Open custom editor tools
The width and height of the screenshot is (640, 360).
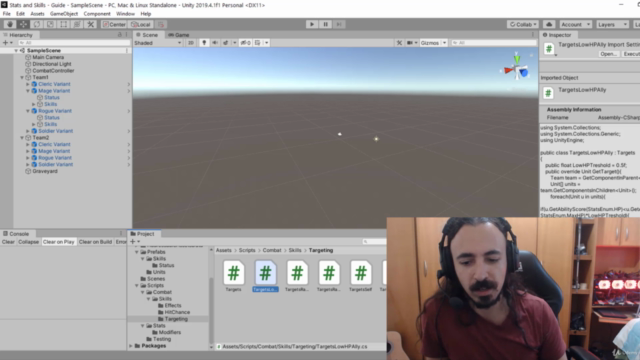click(x=91, y=24)
